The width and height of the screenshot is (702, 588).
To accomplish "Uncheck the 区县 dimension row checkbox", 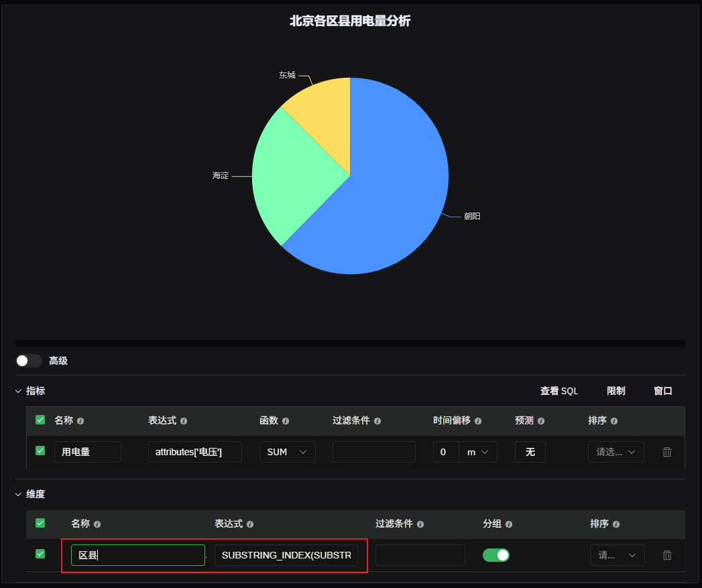I will [x=40, y=554].
